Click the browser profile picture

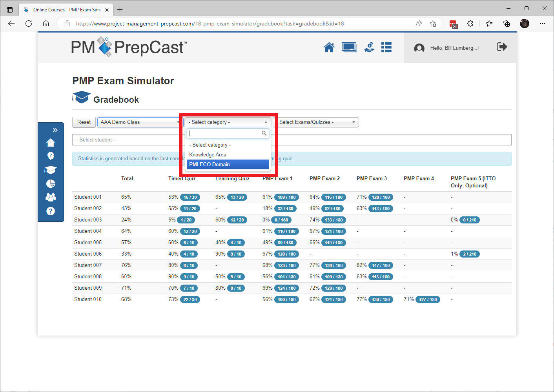525,24
